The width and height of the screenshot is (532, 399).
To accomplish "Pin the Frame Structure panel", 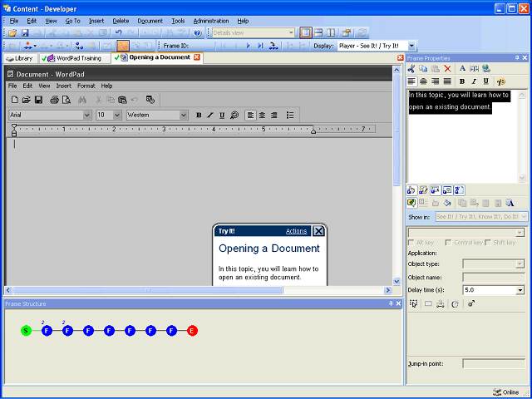I will (391, 303).
